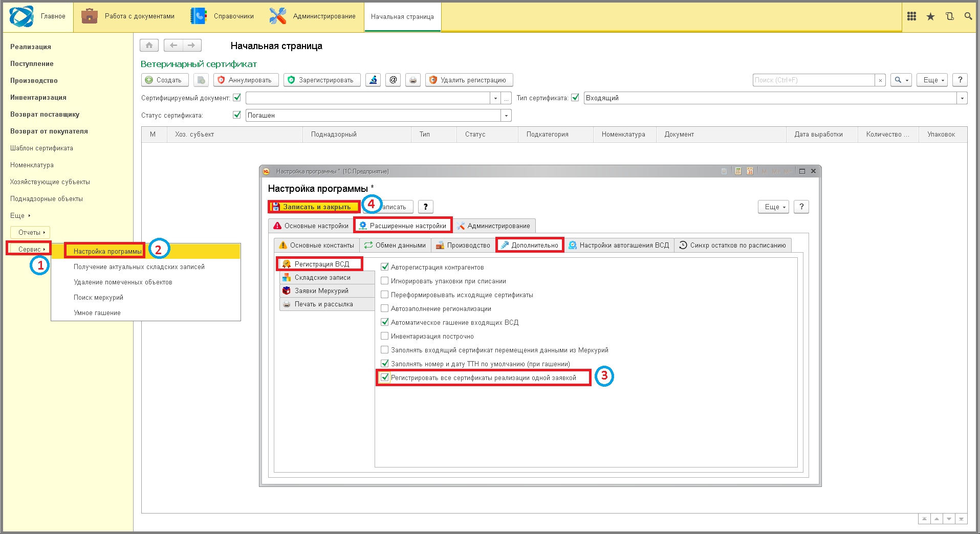Toggle Тип сертификата filter checkbox

[575, 98]
